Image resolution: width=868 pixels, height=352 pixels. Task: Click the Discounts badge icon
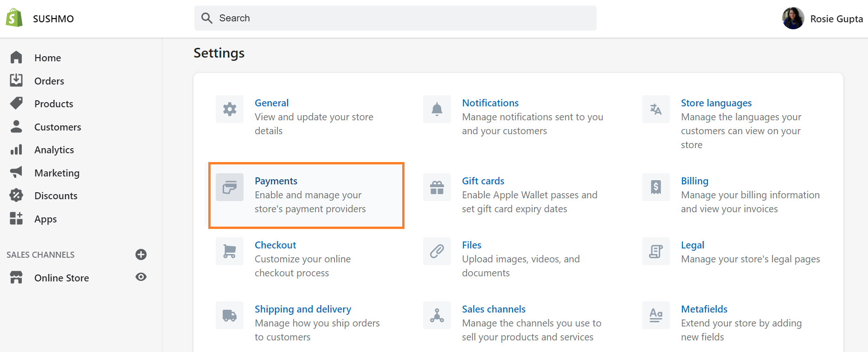(x=16, y=196)
